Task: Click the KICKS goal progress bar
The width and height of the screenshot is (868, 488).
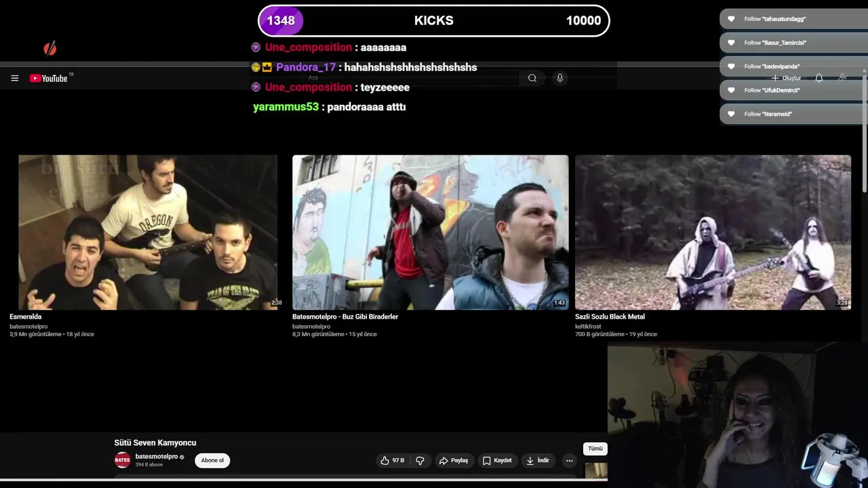Action: click(434, 20)
